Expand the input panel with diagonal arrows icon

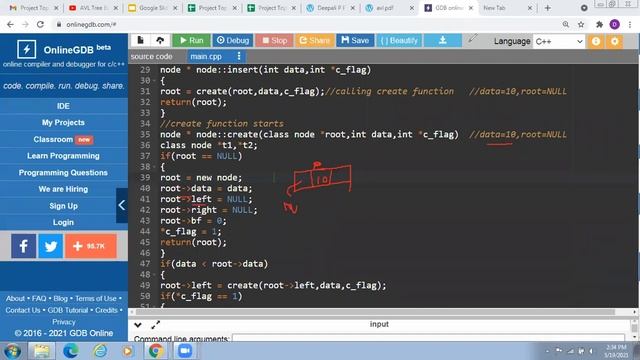coord(156,325)
